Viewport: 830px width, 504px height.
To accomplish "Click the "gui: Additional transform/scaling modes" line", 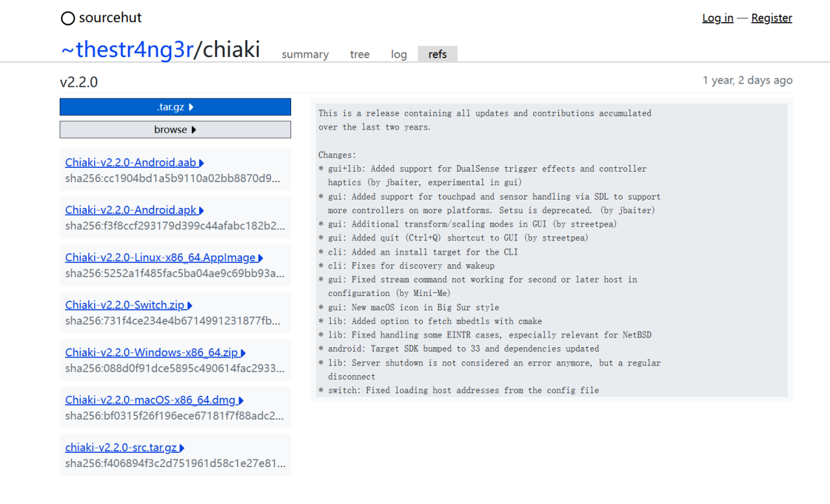I will (468, 224).
